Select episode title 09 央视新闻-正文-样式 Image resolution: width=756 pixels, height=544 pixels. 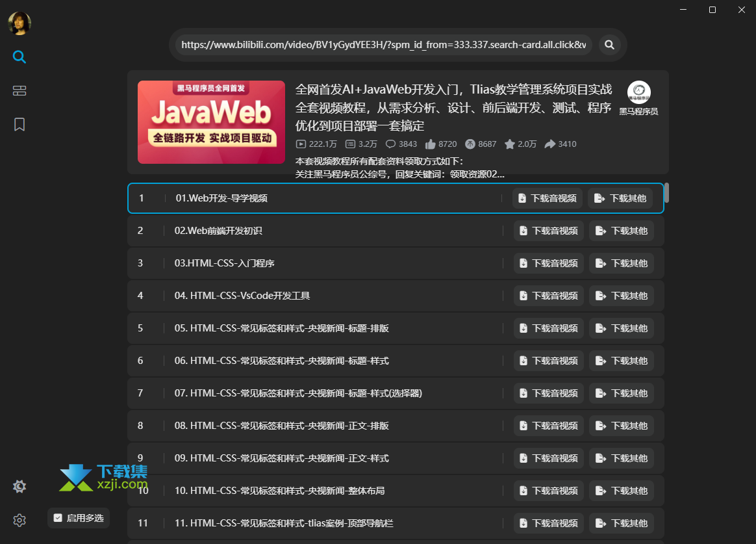282,458
